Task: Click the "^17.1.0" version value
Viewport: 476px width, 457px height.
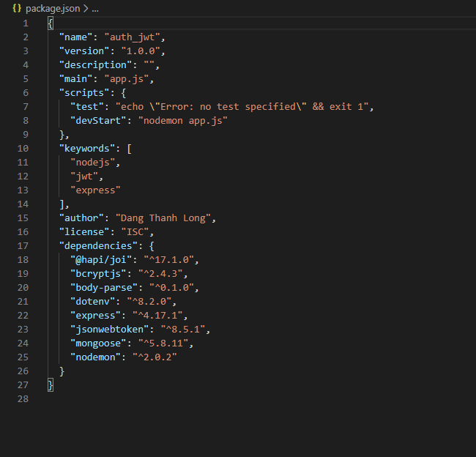Action: (168, 260)
